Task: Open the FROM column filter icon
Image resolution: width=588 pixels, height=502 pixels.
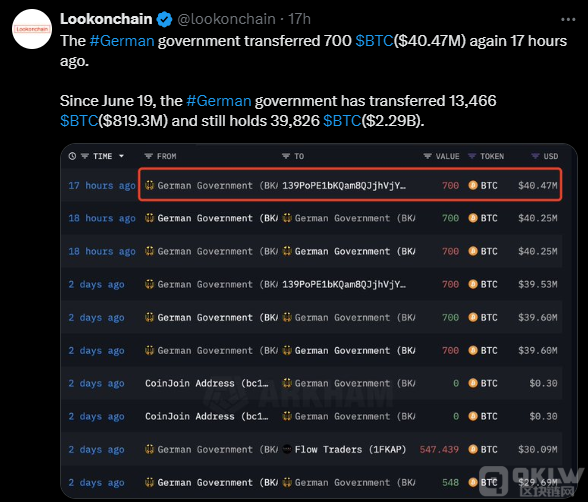Action: [148, 156]
